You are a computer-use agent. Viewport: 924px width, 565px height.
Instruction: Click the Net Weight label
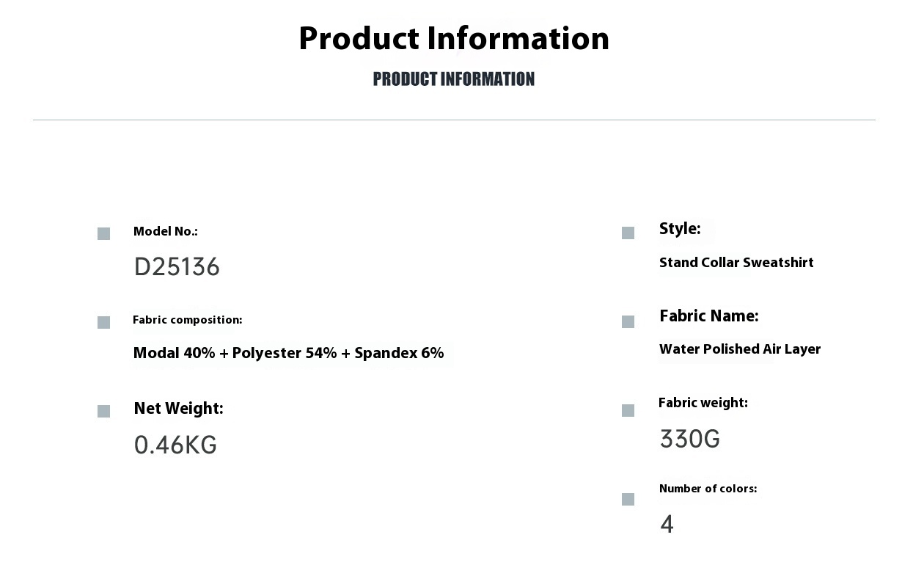(x=178, y=409)
